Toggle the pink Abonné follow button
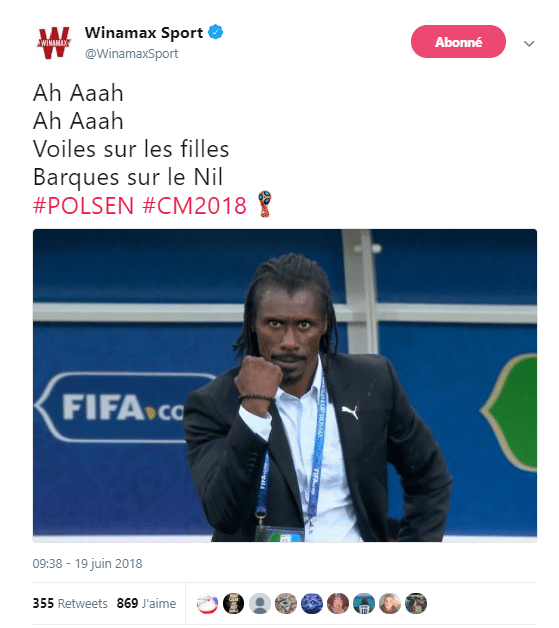The height and width of the screenshot is (628, 559). 458,42
